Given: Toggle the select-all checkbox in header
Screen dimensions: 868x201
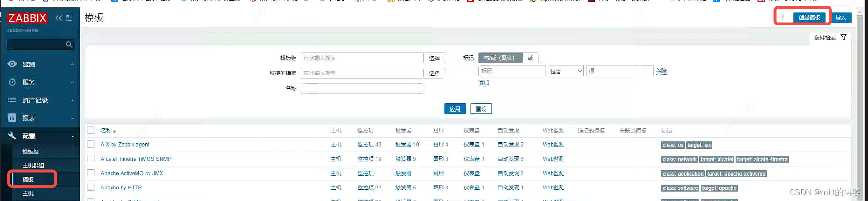Looking at the screenshot, I should click(x=91, y=130).
